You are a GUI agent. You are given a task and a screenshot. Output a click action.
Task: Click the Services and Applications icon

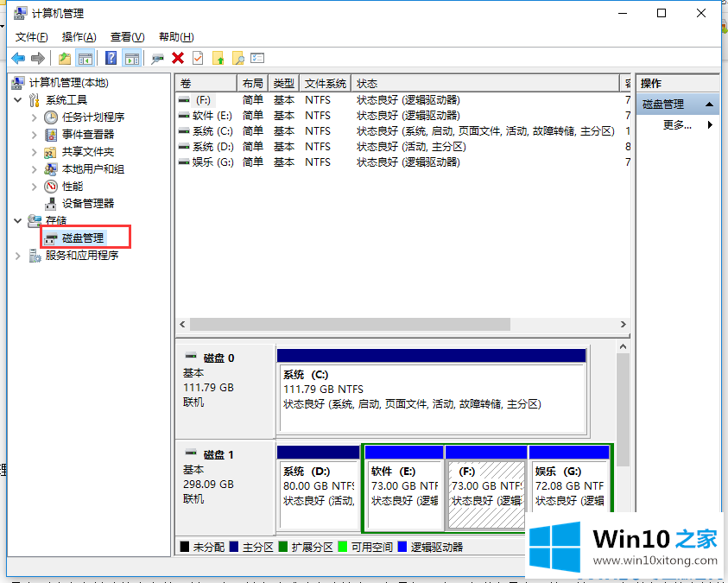click(x=35, y=256)
